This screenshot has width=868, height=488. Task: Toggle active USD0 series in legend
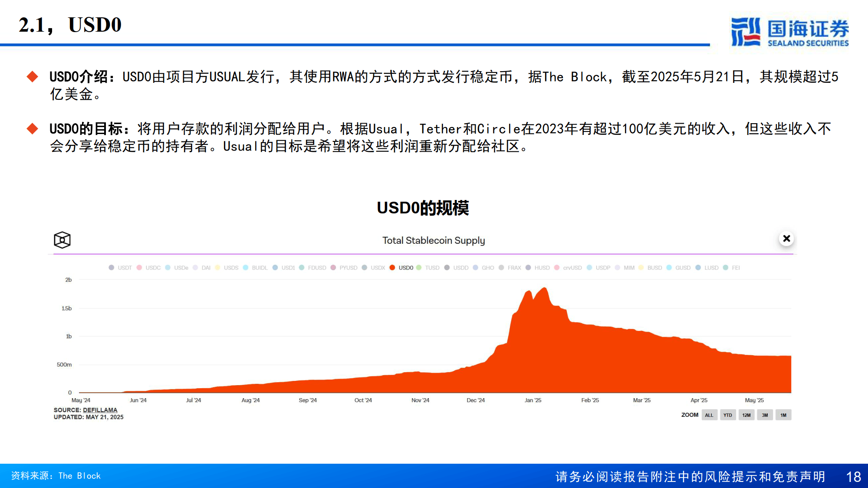tap(401, 268)
